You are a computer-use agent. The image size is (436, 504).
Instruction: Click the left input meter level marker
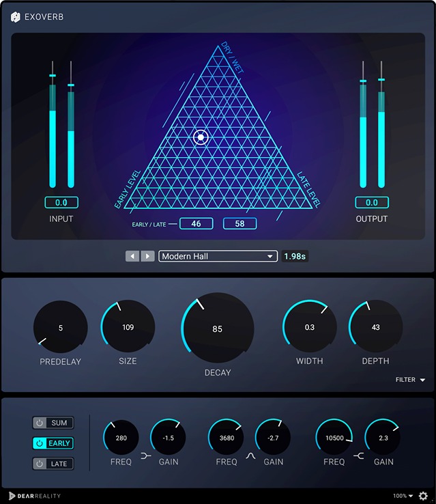coord(53,76)
